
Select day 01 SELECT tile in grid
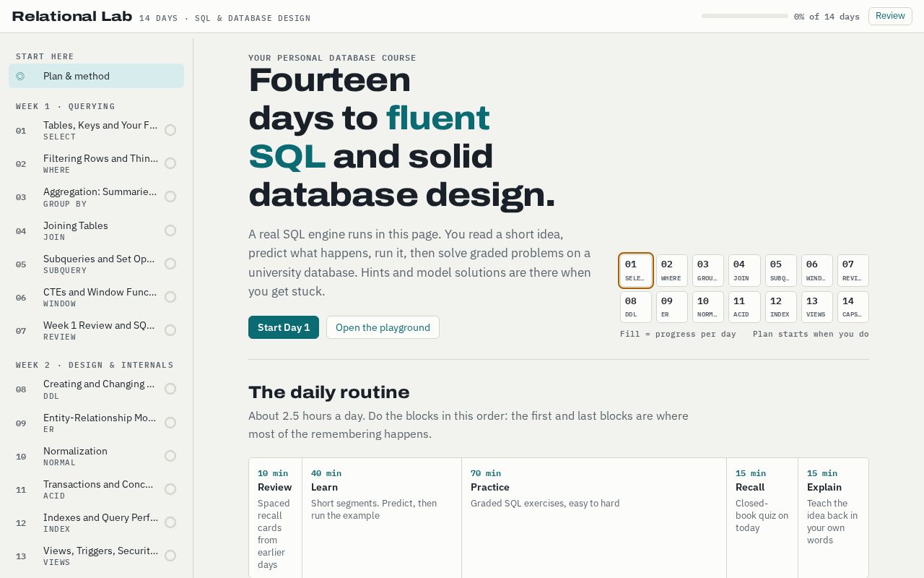[636, 270]
